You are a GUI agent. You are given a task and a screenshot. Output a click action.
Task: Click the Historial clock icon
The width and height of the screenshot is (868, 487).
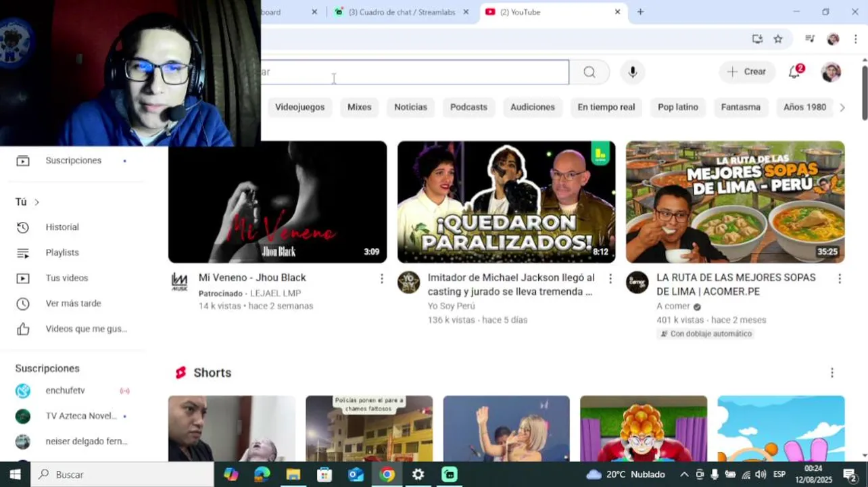pos(23,227)
